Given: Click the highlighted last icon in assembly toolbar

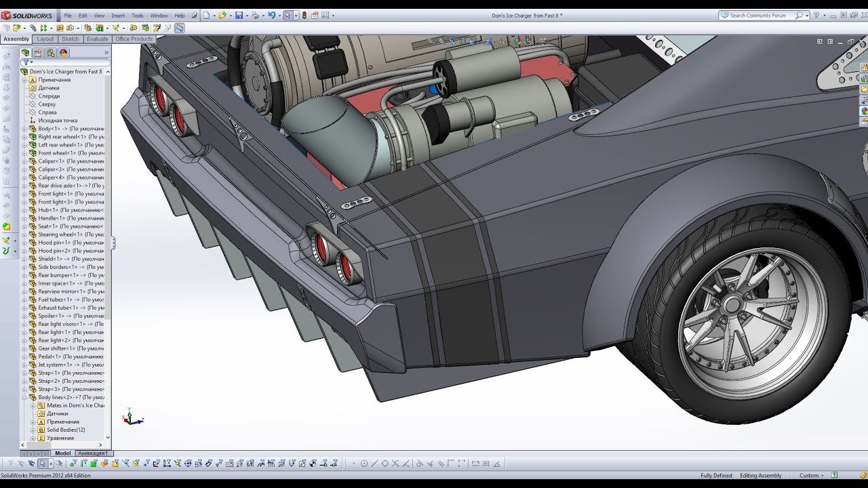Looking at the screenshot, I should 180,28.
